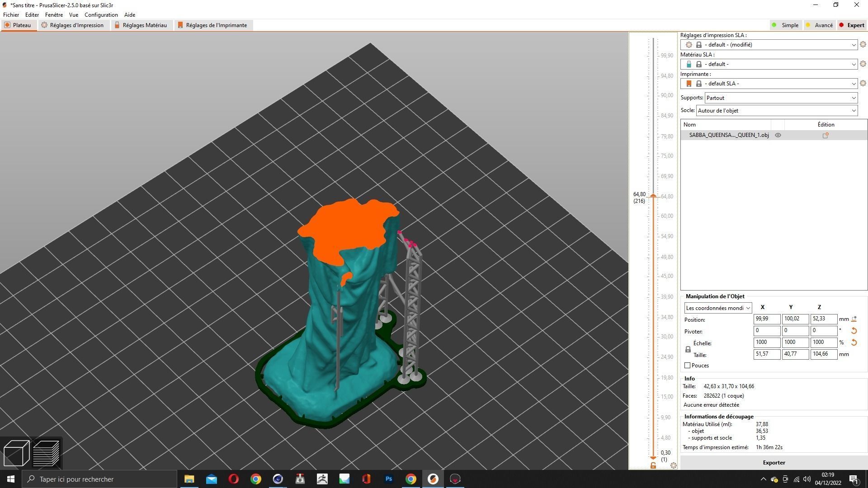Switch to sliced layers preview icon
This screenshot has height=488, width=868.
click(x=46, y=453)
